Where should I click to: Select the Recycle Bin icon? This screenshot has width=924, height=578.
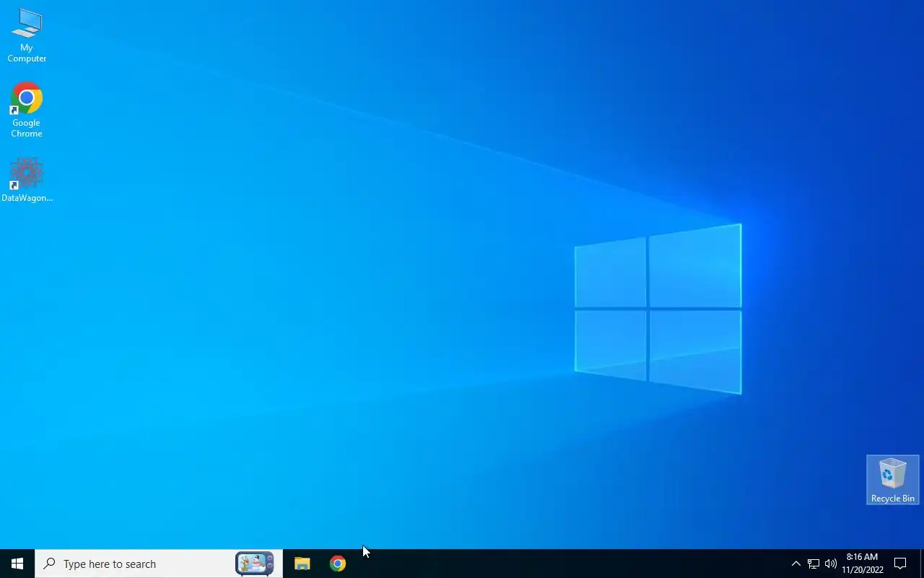tap(892, 480)
